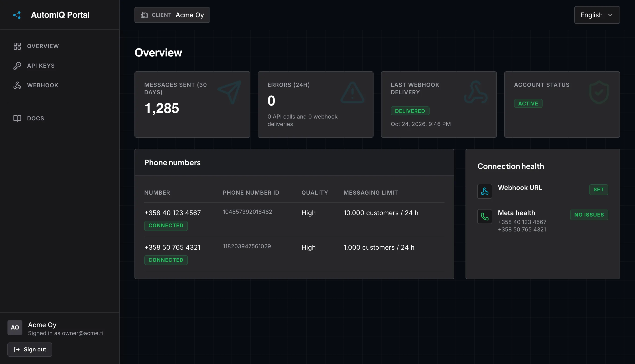Click High quality for +358 50 765 4321

308,247
